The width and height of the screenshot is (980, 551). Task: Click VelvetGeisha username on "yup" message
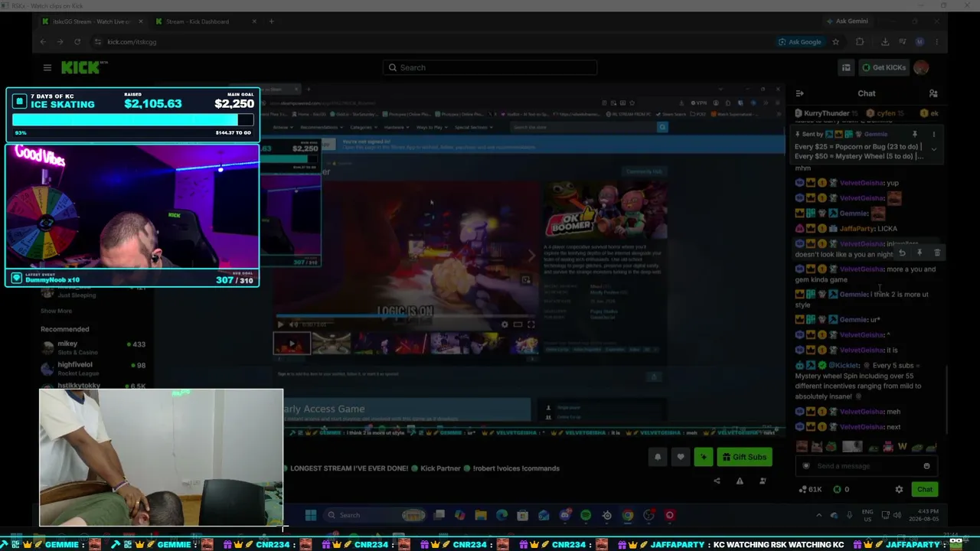[861, 183]
